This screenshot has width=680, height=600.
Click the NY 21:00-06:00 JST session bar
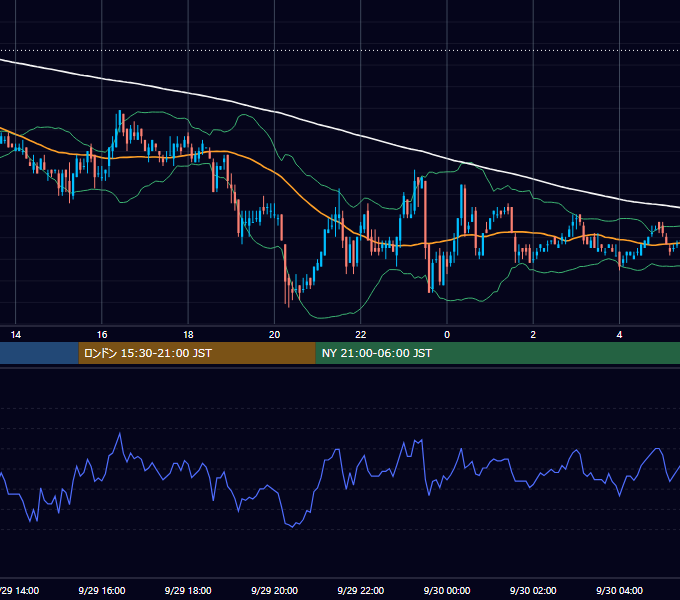point(497,353)
